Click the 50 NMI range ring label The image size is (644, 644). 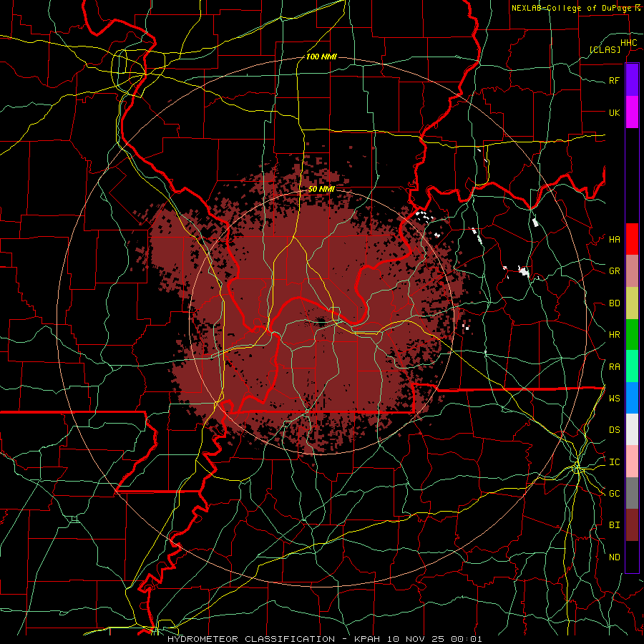pyautogui.click(x=321, y=189)
